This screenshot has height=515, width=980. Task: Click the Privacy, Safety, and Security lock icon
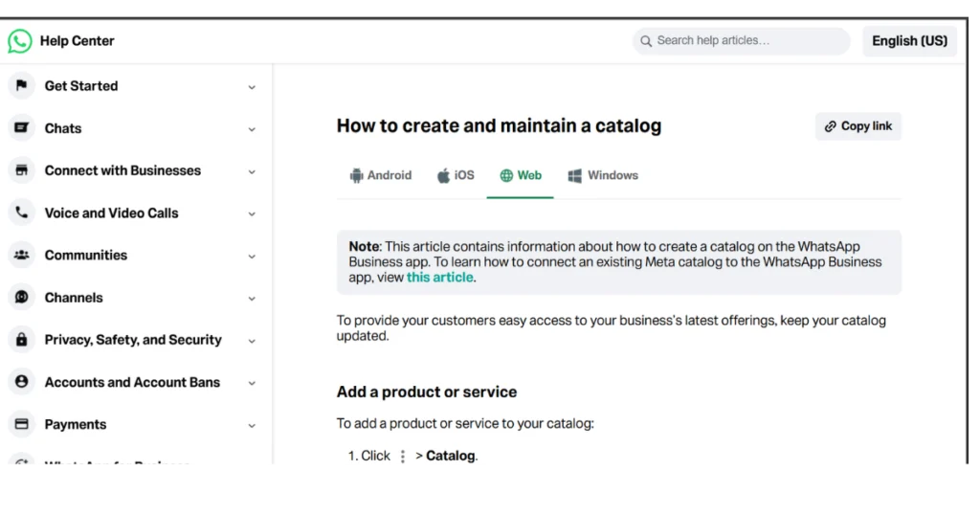click(21, 340)
